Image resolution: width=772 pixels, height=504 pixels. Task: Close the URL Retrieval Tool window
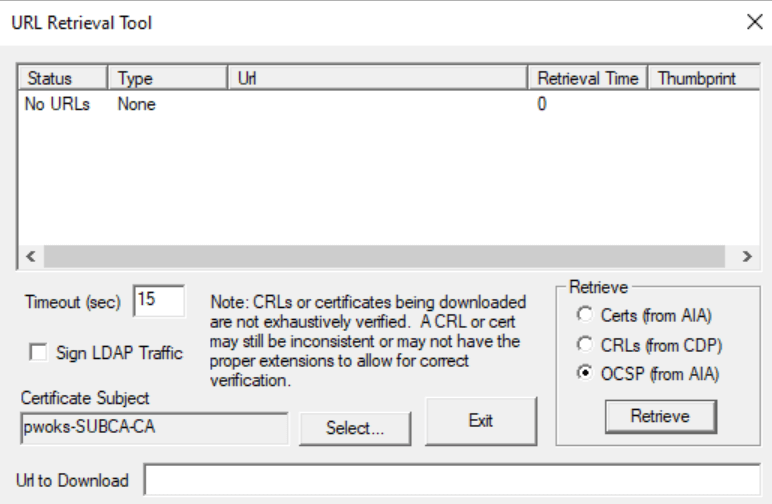(754, 22)
